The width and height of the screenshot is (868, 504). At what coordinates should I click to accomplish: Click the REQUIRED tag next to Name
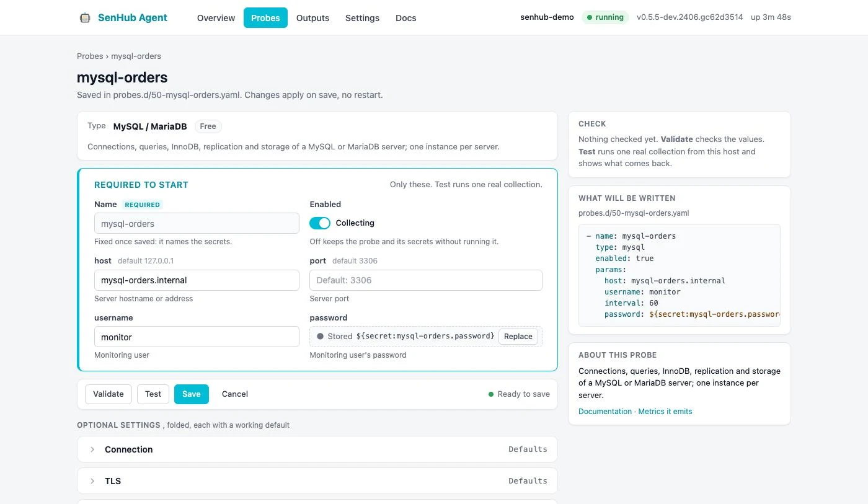[143, 205]
